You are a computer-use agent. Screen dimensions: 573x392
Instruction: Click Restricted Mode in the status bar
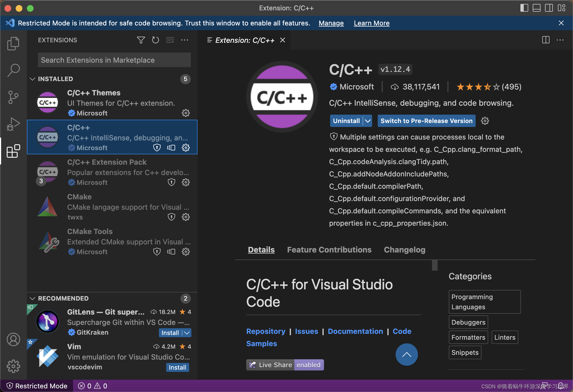[37, 386]
